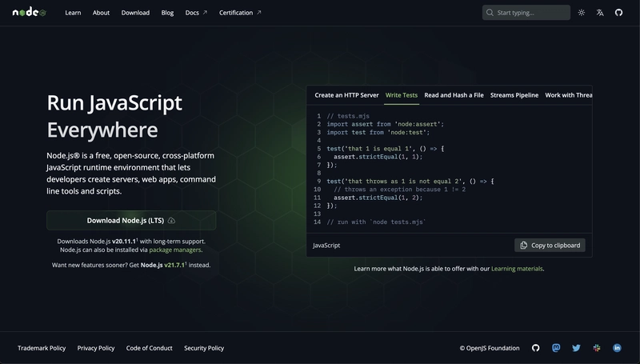Screen dimensions: 640x364
Task: Open the footer Slack icon
Action: (596, 348)
